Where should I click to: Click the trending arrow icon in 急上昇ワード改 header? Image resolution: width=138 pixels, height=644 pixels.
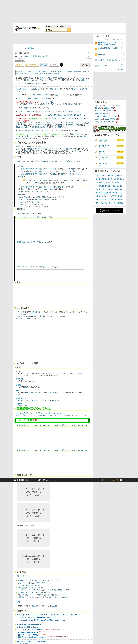tap(95, 36)
